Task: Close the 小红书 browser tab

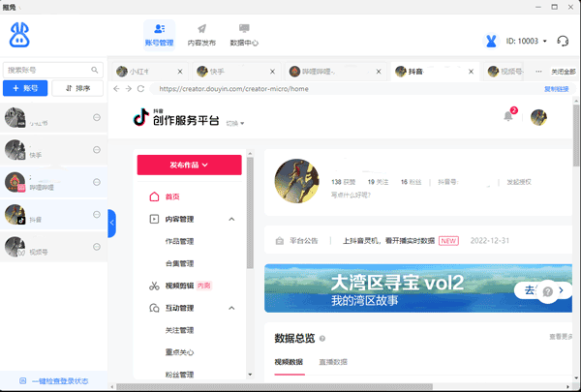Action: [180, 72]
